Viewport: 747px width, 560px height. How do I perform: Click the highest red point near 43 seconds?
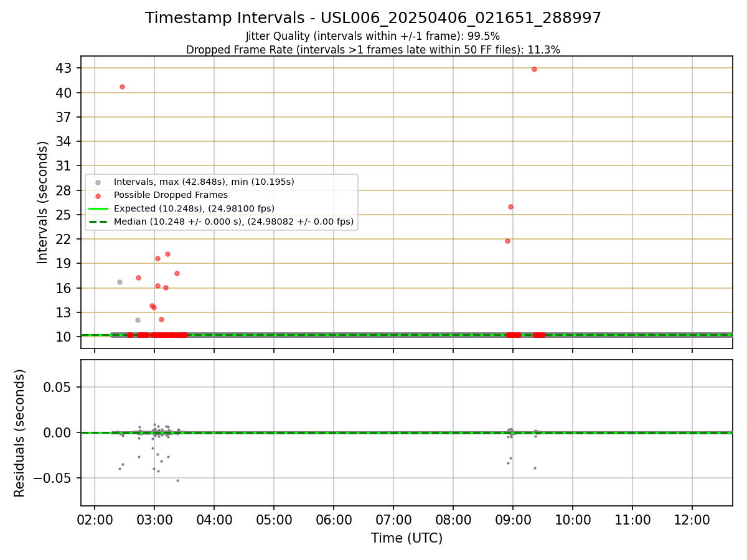pyautogui.click(x=534, y=69)
